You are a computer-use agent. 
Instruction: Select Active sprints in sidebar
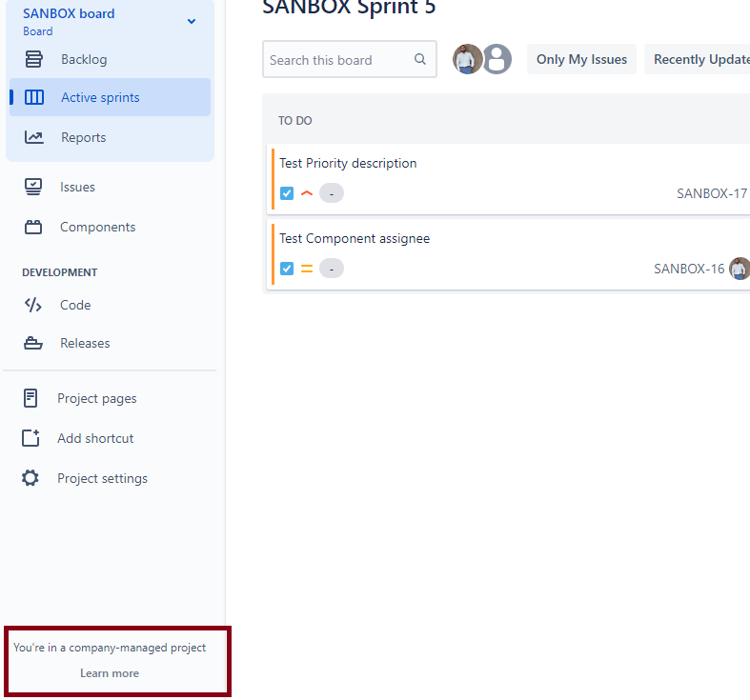pos(110,97)
